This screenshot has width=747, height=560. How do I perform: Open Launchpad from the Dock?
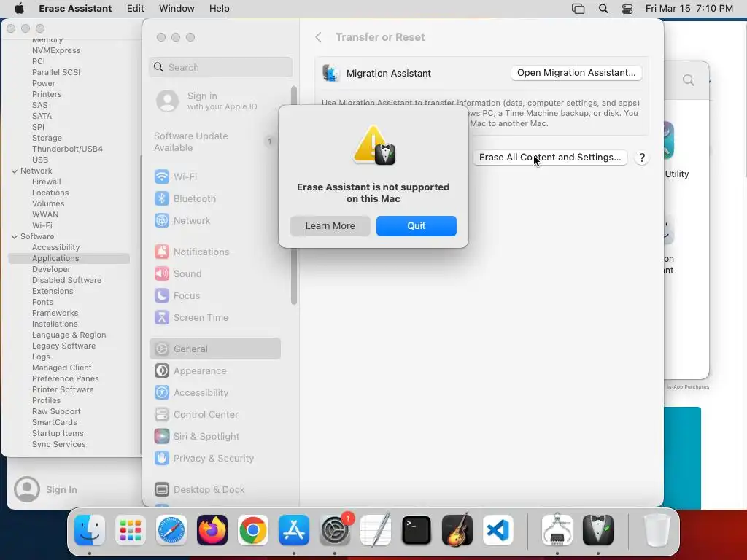tap(131, 530)
